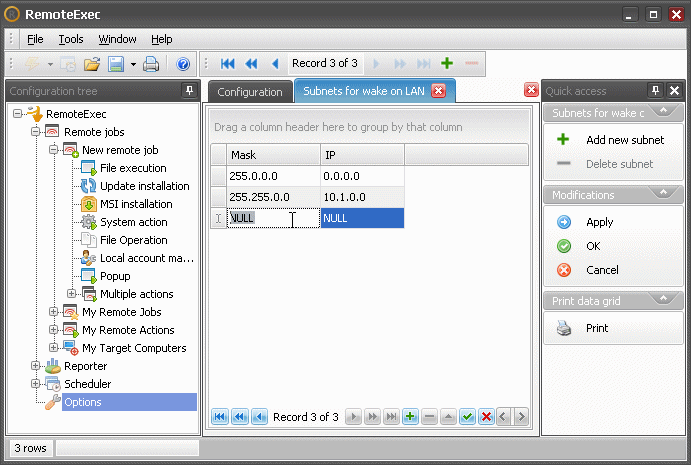Screen dimensions: 691x465
Task: Cancel edit with red X navigator button
Action: (x=487, y=417)
